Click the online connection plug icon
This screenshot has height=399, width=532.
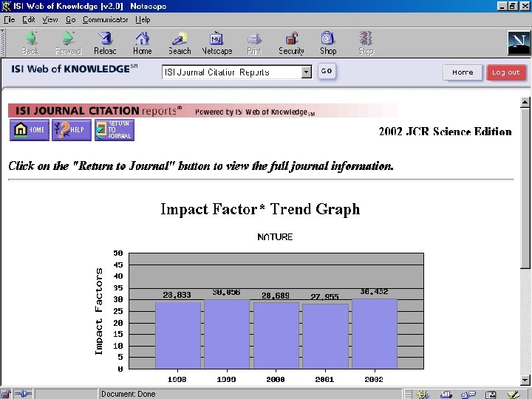[x=24, y=395]
